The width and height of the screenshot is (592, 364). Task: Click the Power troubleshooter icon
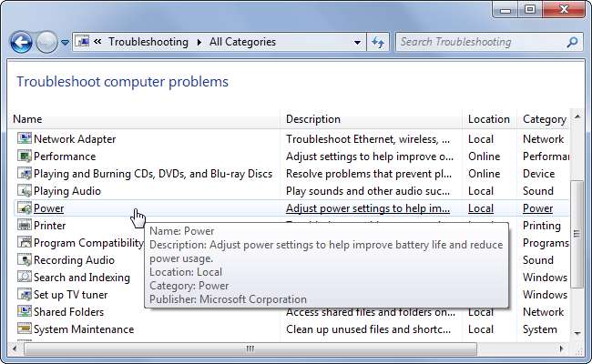pyautogui.click(x=25, y=207)
